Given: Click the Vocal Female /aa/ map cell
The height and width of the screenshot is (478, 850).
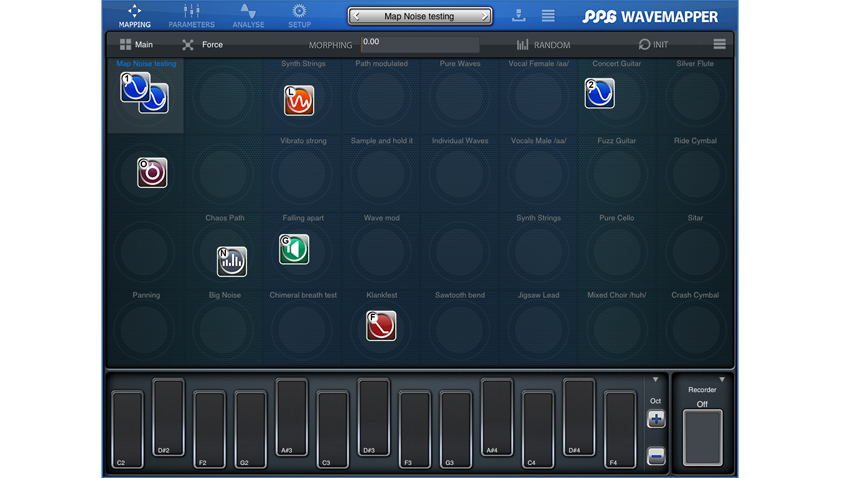Looking at the screenshot, I should (x=538, y=95).
